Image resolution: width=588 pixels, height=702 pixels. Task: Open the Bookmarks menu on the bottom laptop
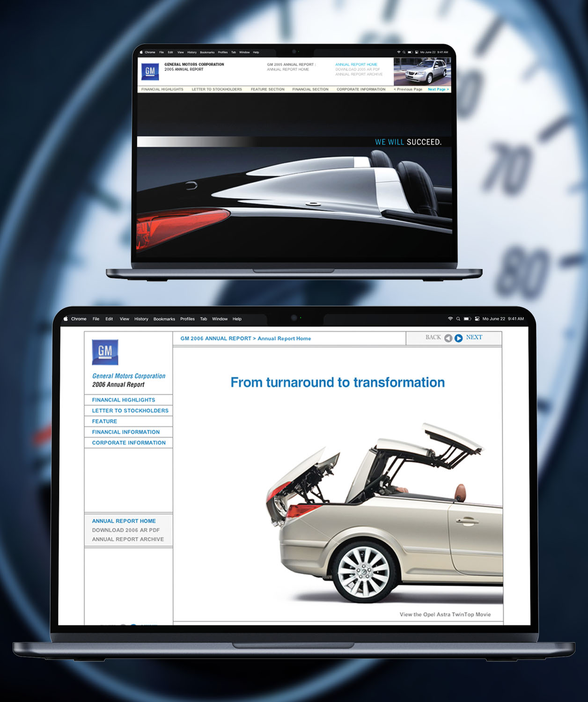coord(164,319)
